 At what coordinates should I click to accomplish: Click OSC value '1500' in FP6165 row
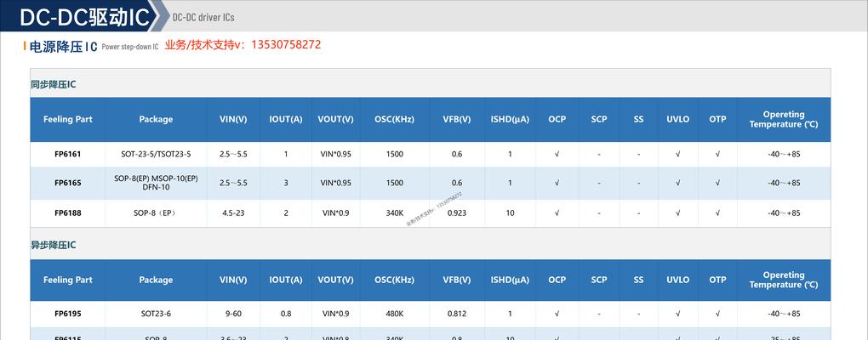(x=394, y=183)
